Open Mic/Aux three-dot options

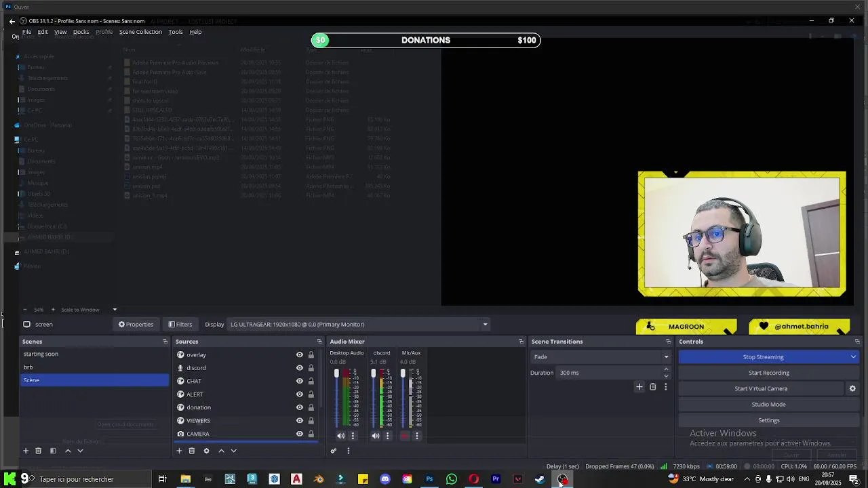pos(417,436)
